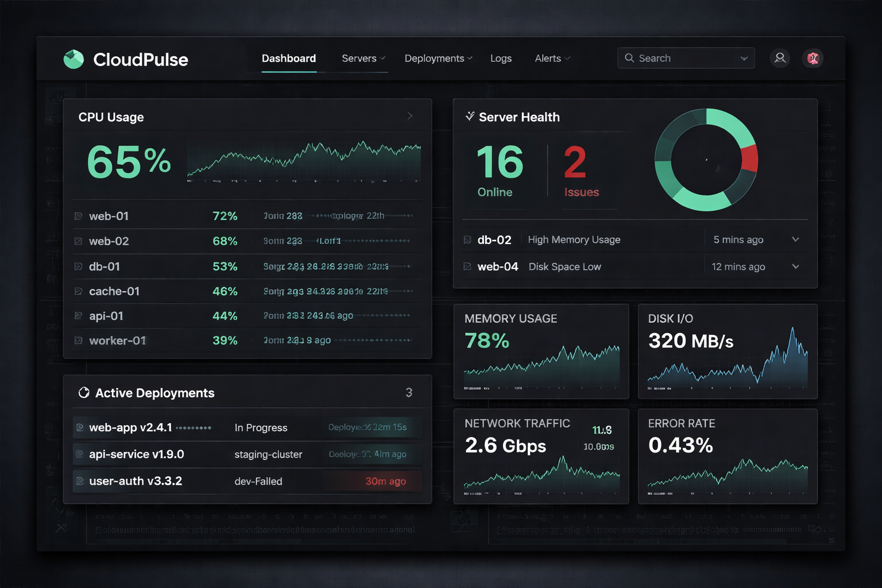882x588 pixels.
Task: Click the red notification avatar icon
Action: [x=813, y=58]
